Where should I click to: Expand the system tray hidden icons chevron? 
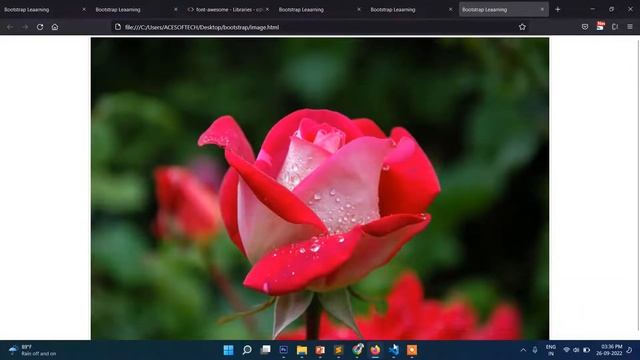[x=523, y=350]
